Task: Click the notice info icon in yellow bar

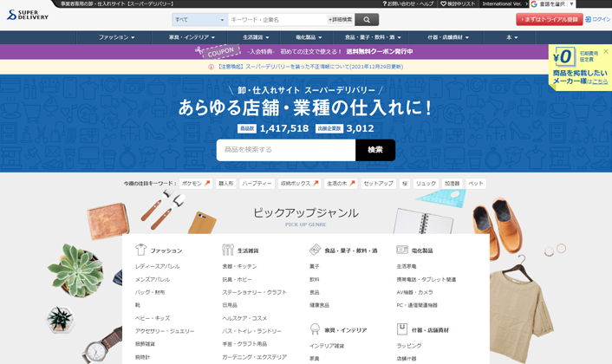Action: point(211,67)
